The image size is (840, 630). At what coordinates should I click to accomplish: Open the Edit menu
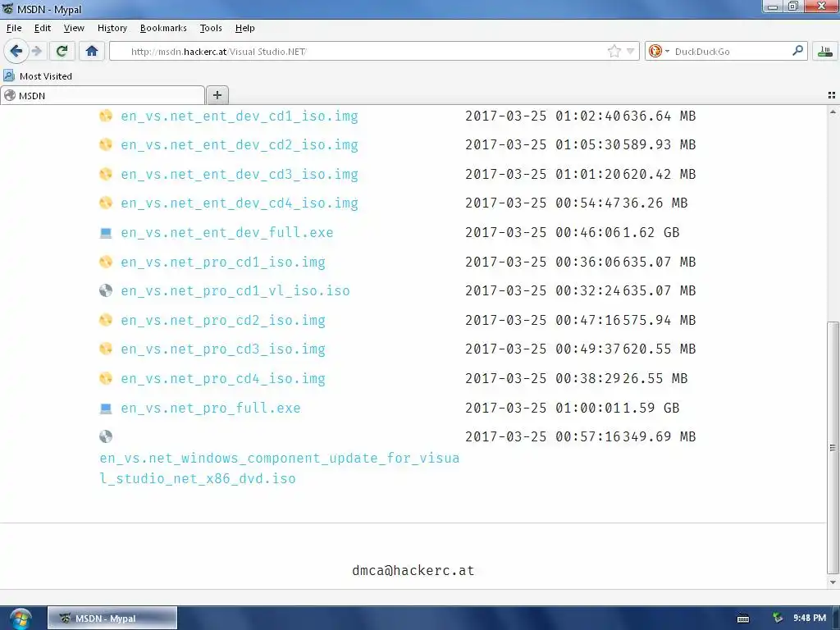[43, 28]
